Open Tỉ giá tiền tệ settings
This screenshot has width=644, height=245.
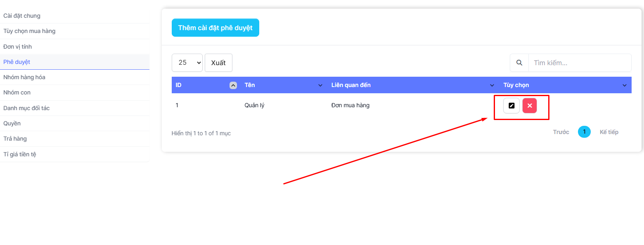pyautogui.click(x=20, y=154)
